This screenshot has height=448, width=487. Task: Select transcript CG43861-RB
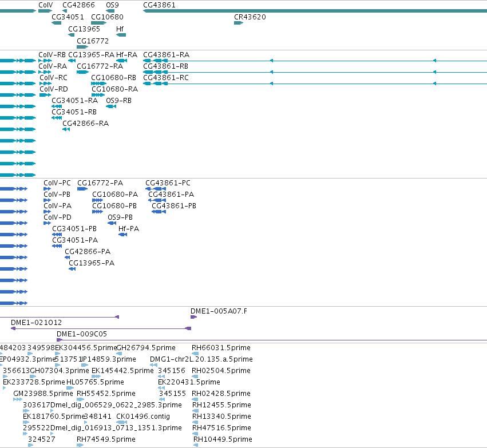[x=315, y=72]
